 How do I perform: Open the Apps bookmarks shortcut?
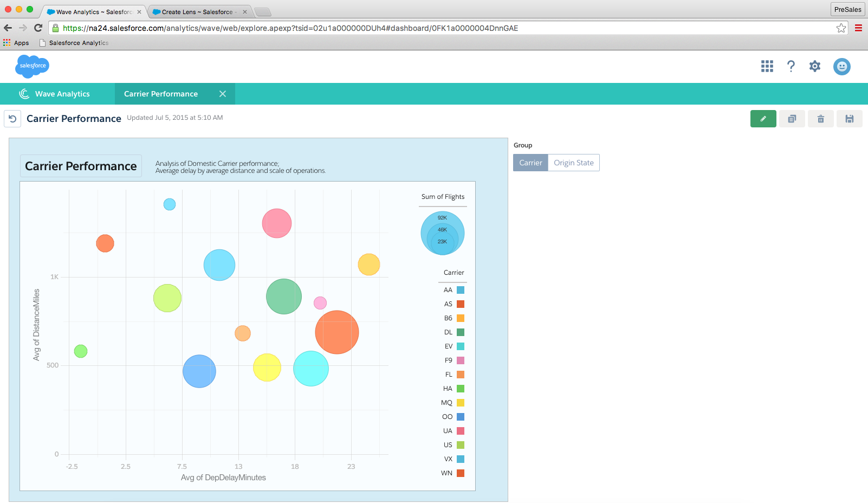click(16, 43)
